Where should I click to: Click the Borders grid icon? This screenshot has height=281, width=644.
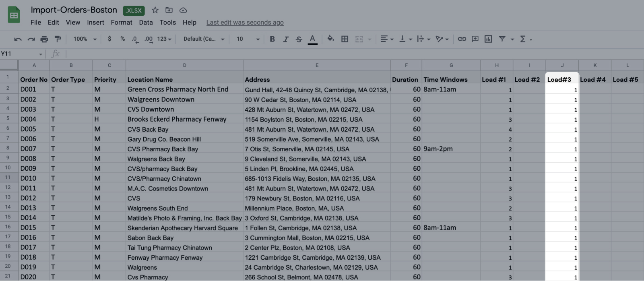(345, 39)
